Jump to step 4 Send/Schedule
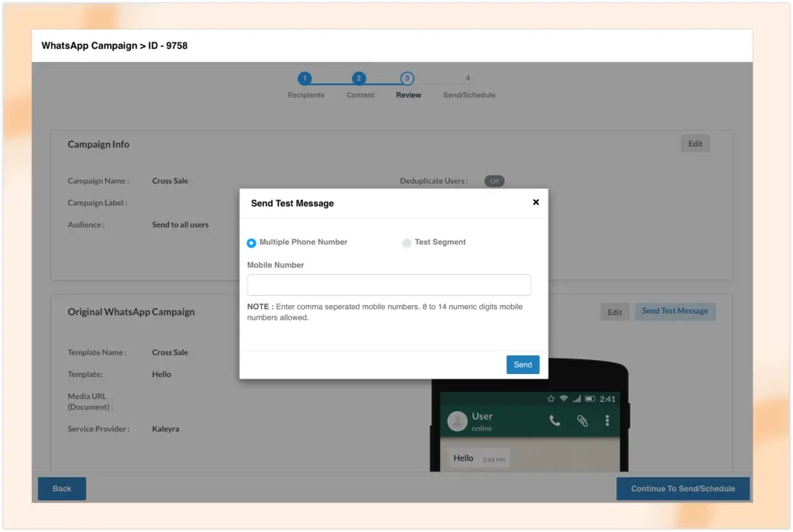793x532 pixels. [x=468, y=78]
